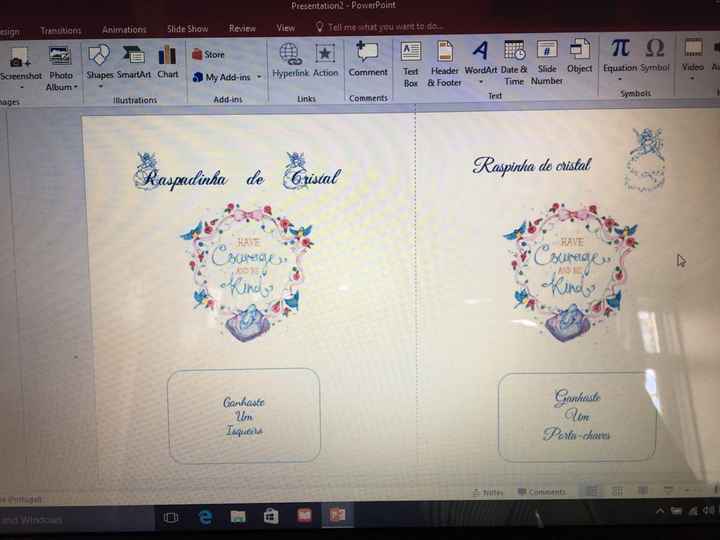Expand the Photo Album dropdown arrow
Screen dimensions: 720x540
(x=76, y=87)
